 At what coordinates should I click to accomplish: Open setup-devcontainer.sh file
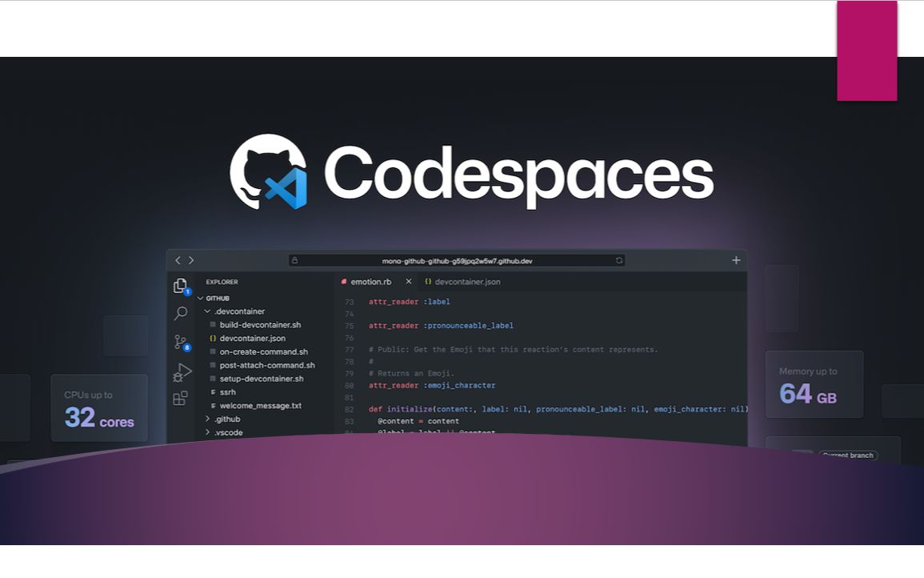[261, 379]
